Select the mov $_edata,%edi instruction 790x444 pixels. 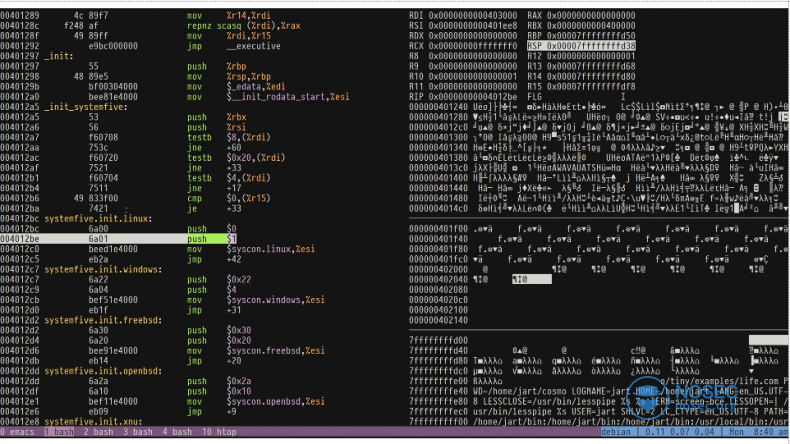point(236,87)
